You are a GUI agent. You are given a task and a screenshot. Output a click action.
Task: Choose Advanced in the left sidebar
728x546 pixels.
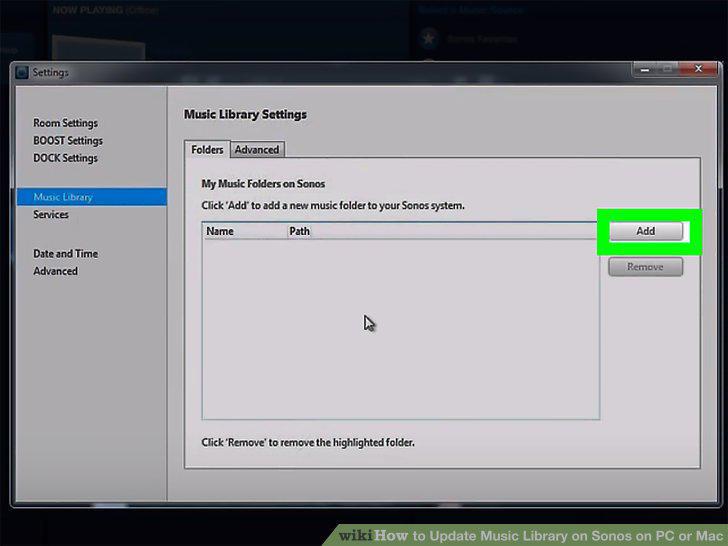(55, 271)
